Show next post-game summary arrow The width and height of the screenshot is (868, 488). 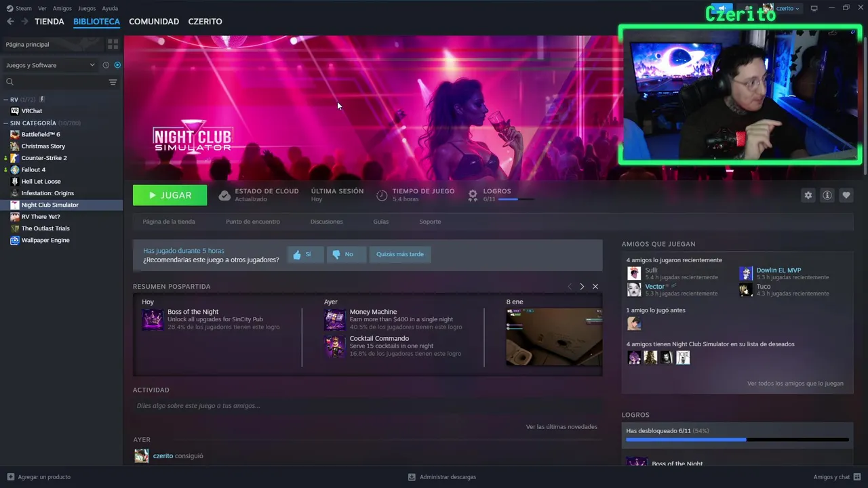click(x=582, y=287)
